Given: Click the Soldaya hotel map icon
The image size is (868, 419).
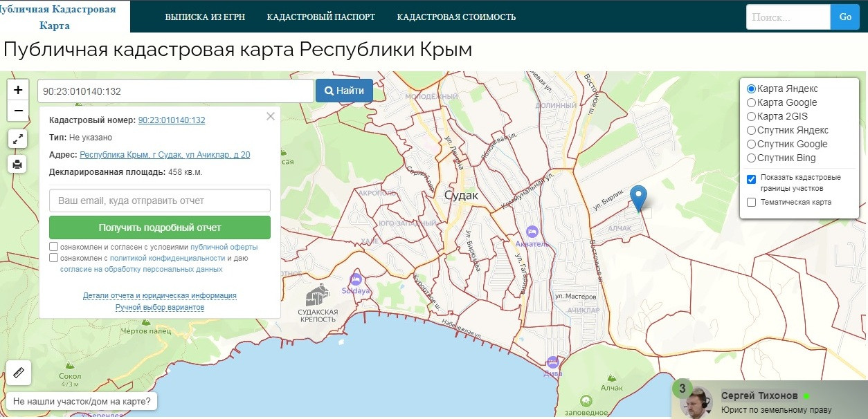Looking at the screenshot, I should [356, 279].
